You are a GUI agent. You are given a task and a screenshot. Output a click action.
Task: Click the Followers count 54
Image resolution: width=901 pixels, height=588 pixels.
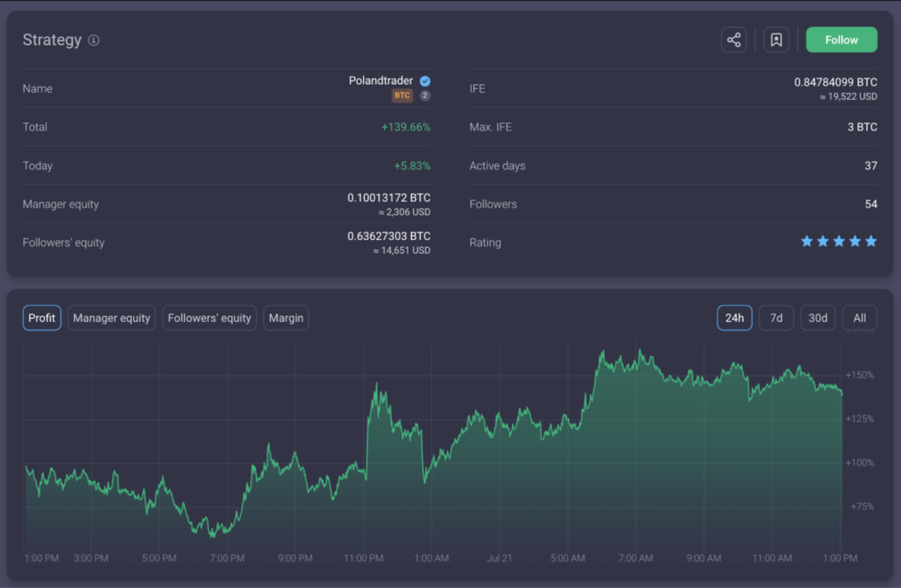pos(871,204)
